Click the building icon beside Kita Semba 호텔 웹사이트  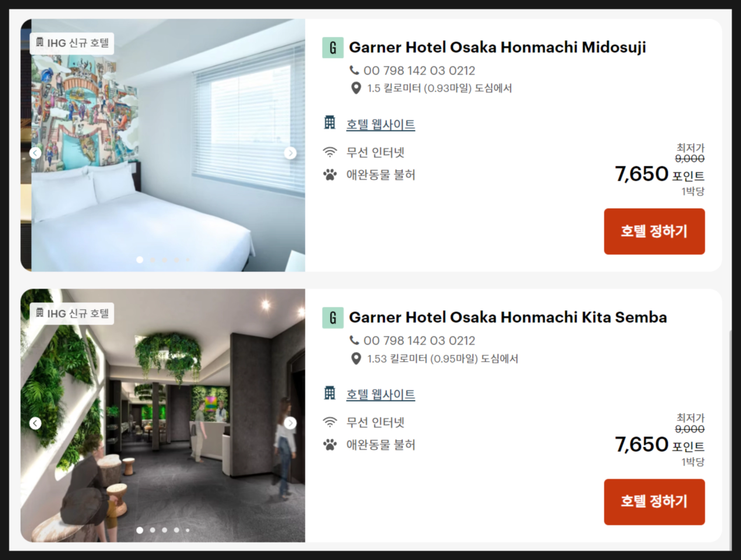tap(330, 393)
